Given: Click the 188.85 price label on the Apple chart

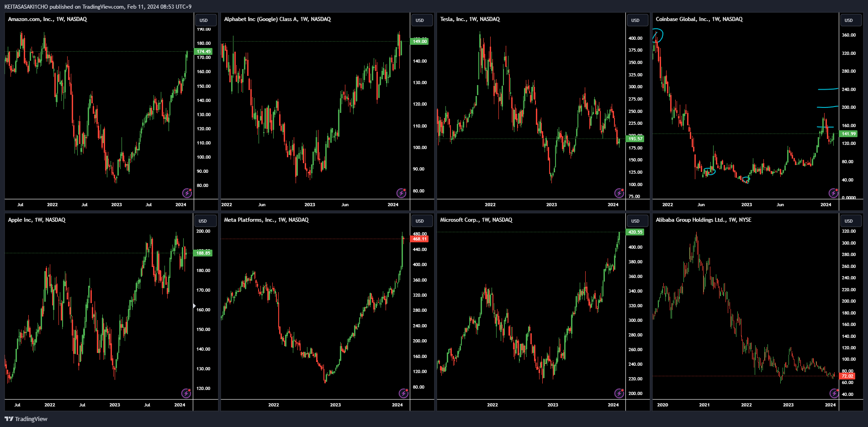Looking at the screenshot, I should [x=203, y=253].
